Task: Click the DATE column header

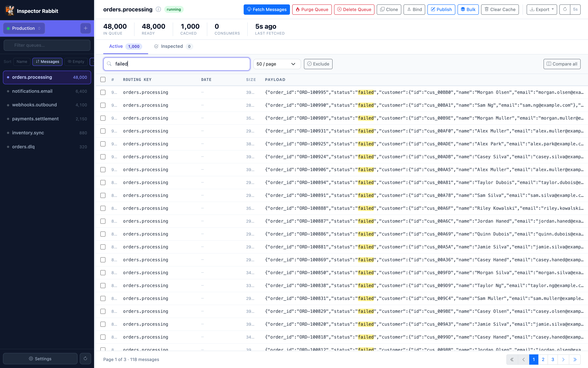Action: pyautogui.click(x=206, y=80)
